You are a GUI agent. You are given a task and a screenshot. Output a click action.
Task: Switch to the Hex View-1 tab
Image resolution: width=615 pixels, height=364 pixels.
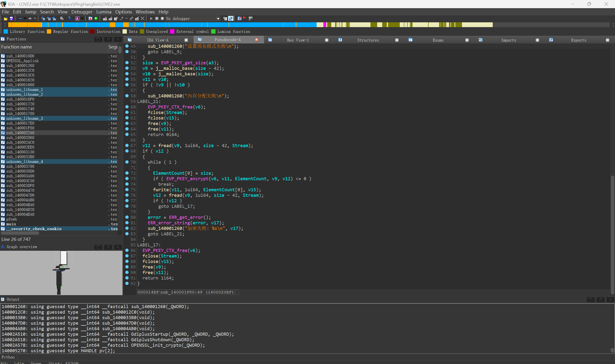[298, 40]
